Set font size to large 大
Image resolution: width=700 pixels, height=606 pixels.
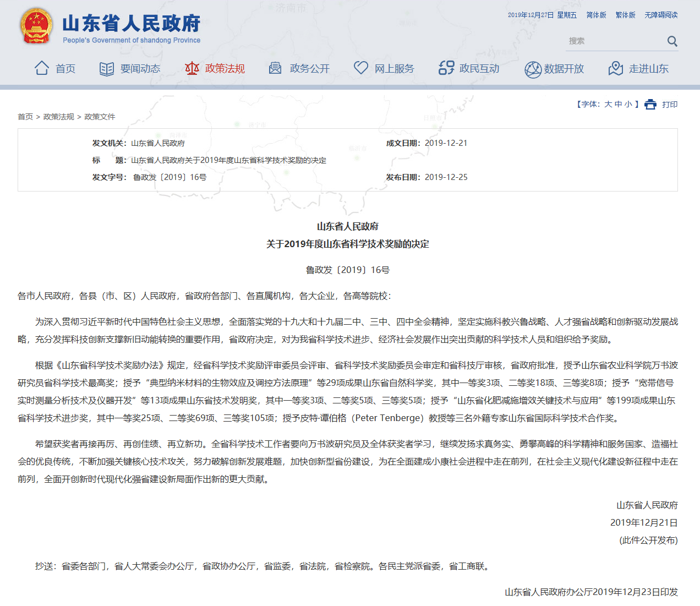[x=608, y=104]
